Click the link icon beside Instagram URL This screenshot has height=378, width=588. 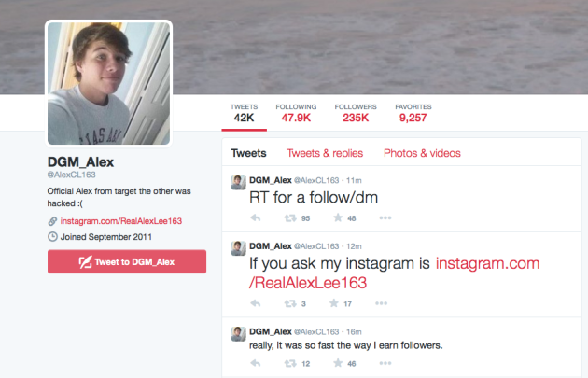pyautogui.click(x=52, y=221)
